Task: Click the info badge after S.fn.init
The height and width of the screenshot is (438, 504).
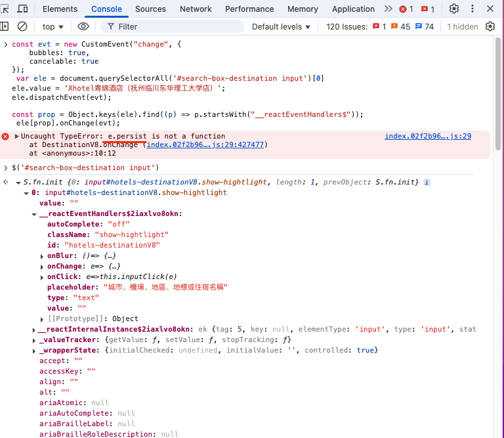Action: coord(427,183)
